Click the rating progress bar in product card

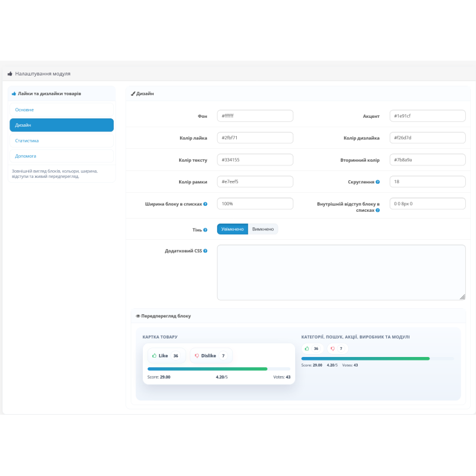click(219, 369)
